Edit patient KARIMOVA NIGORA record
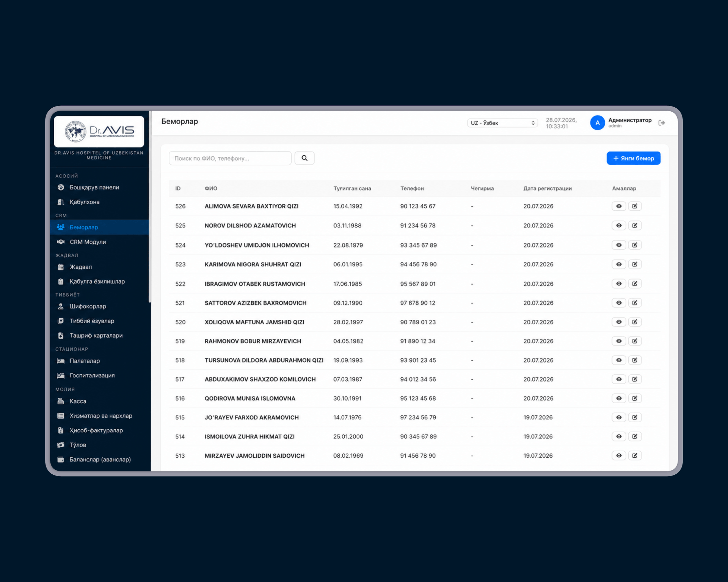 tap(635, 264)
